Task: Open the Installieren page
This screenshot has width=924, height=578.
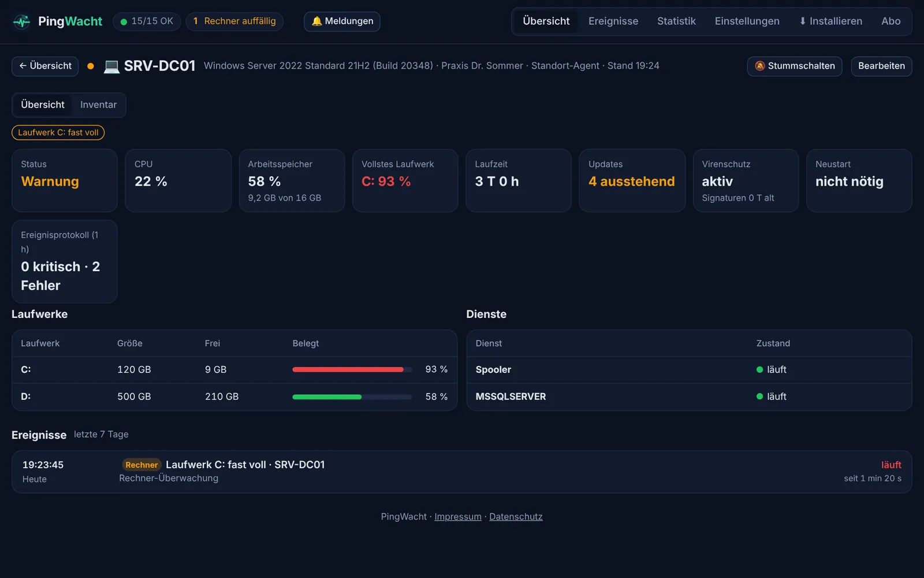Action: tap(830, 21)
